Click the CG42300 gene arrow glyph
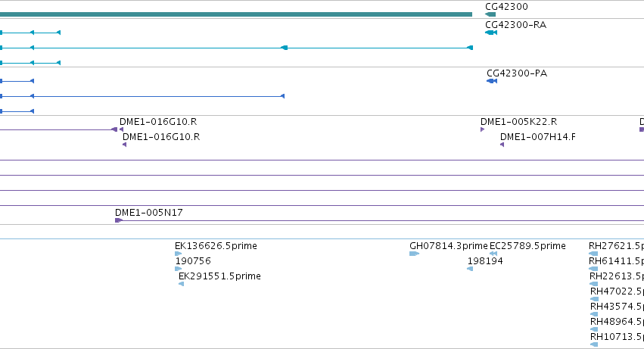The width and height of the screenshot is (644, 349). coord(490,14)
